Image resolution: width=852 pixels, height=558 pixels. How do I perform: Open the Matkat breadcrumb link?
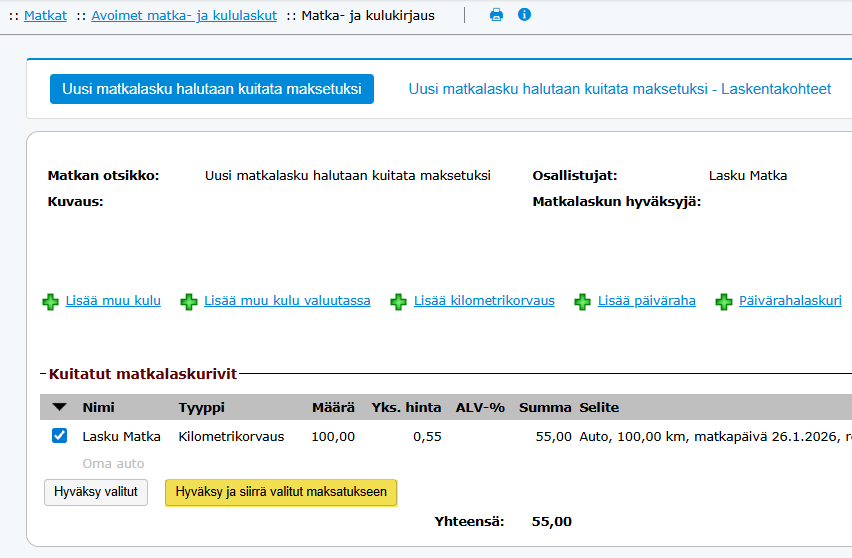(46, 16)
